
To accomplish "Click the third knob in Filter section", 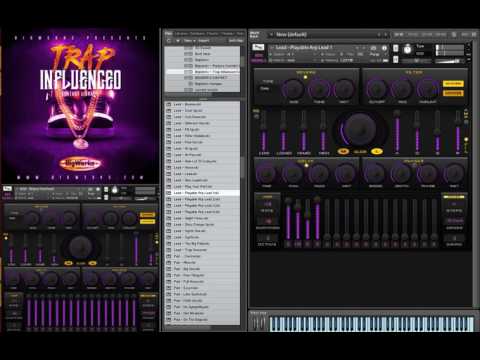I will (x=427, y=89).
